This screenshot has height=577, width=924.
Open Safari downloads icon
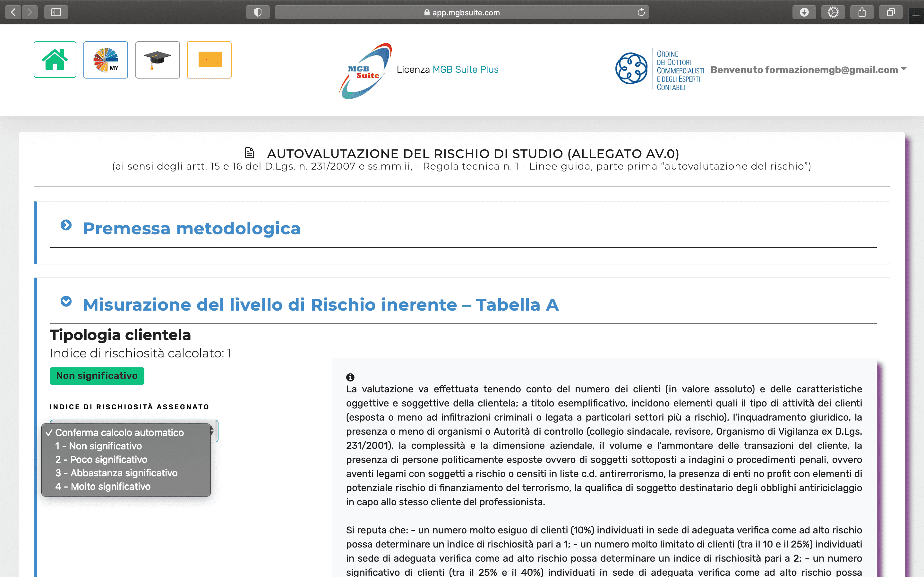(x=804, y=12)
